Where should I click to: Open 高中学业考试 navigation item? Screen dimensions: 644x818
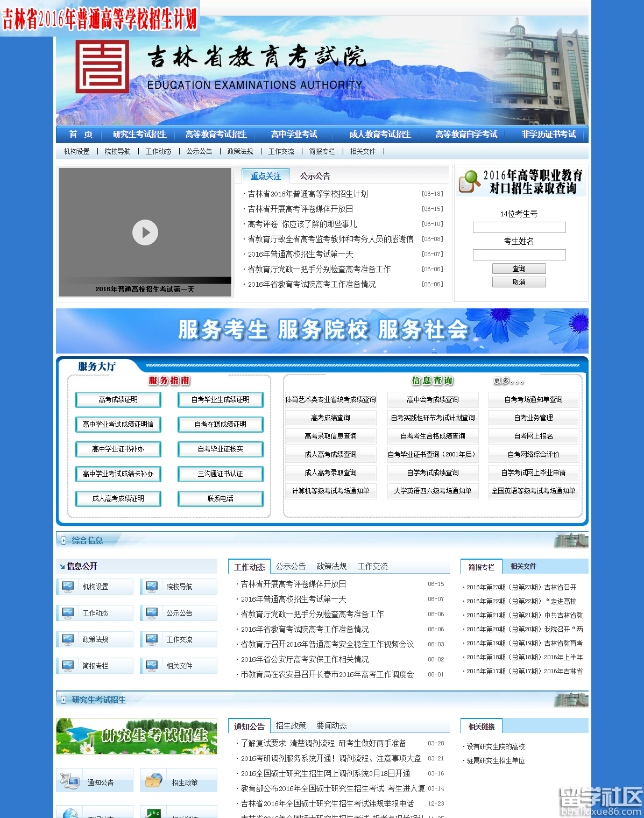coord(294,134)
